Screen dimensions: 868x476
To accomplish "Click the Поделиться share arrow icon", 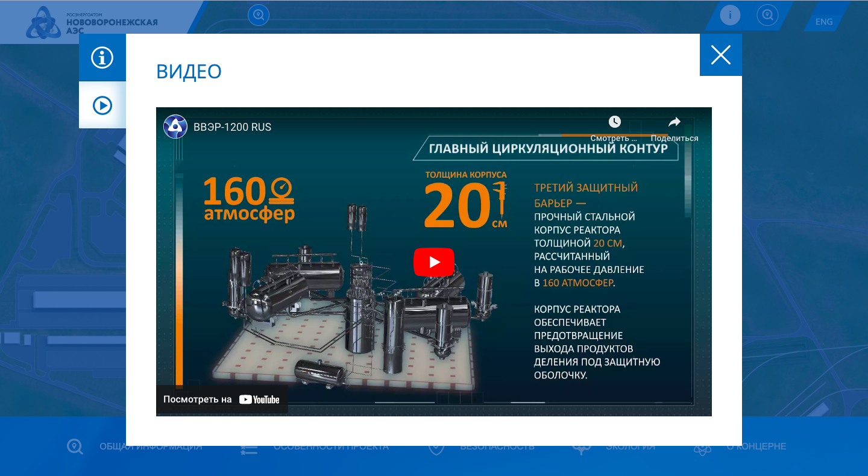I will coord(674,122).
